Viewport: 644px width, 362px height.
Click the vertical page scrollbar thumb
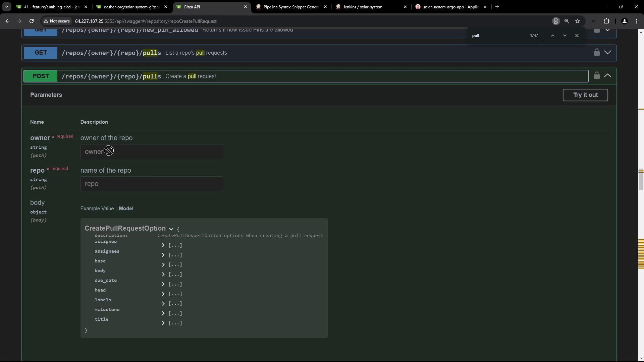(x=641, y=179)
